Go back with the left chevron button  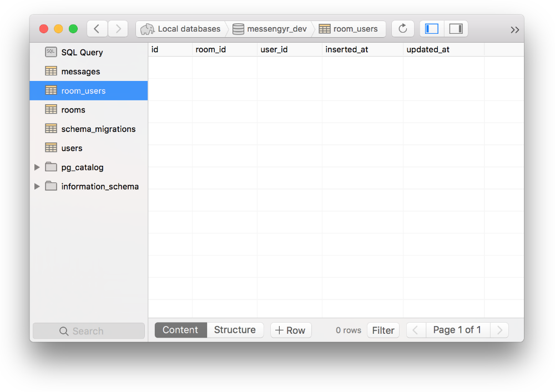click(x=97, y=29)
